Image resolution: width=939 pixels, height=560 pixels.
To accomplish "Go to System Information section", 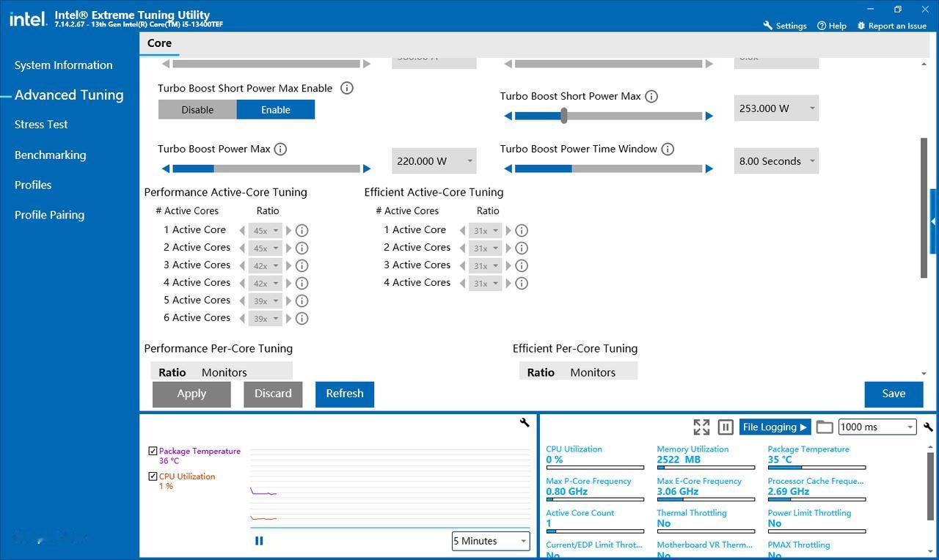I will [64, 65].
